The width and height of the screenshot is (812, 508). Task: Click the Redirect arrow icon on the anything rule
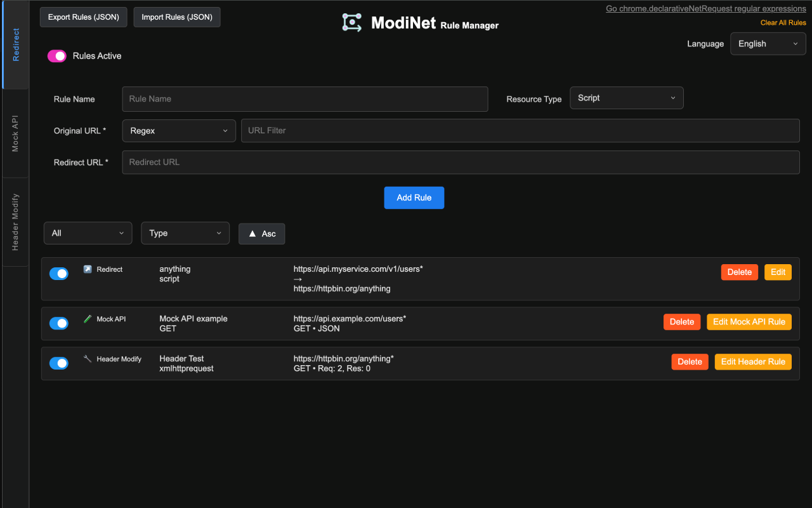coord(88,269)
